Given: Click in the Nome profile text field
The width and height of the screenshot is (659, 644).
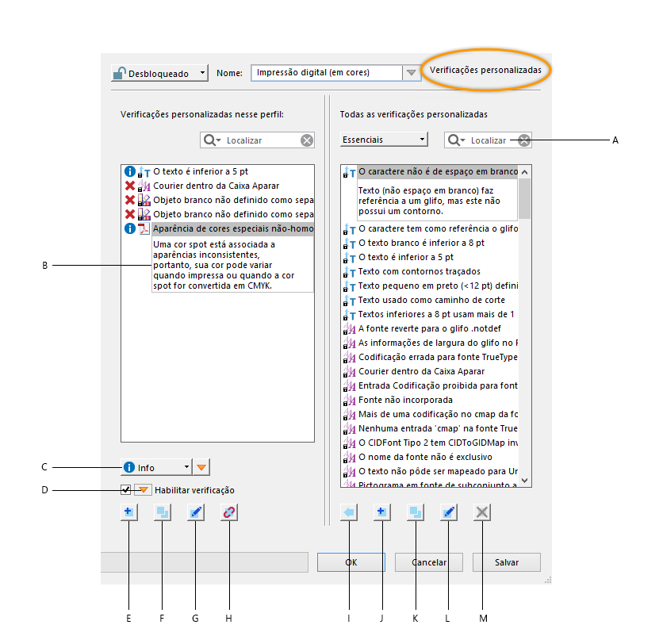Looking at the screenshot, I should click(x=327, y=73).
